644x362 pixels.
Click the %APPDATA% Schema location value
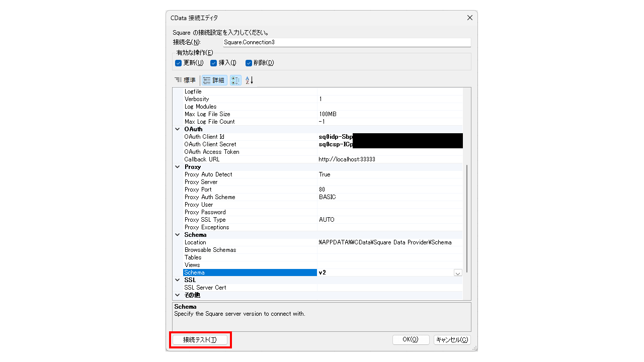(385, 242)
